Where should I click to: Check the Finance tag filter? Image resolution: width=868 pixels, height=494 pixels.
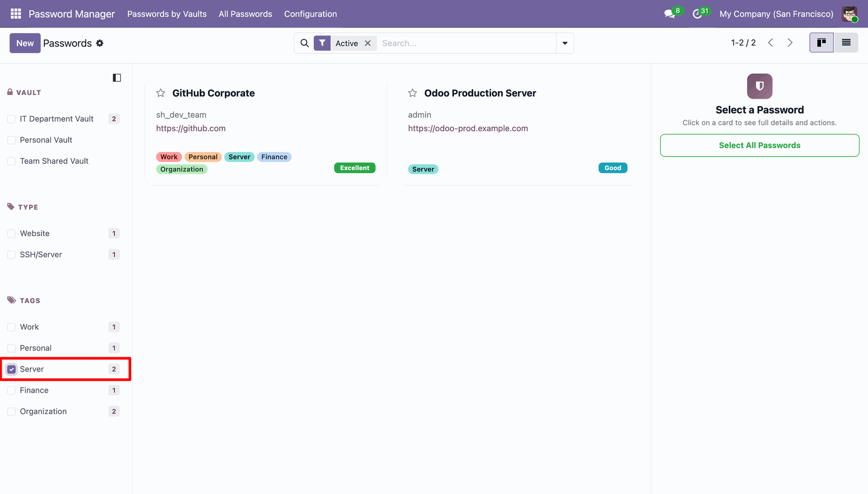12,390
